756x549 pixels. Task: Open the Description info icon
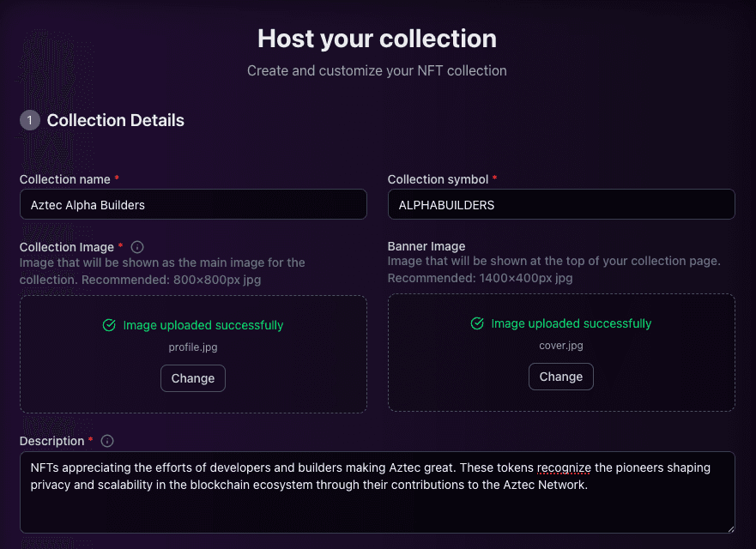pos(107,441)
